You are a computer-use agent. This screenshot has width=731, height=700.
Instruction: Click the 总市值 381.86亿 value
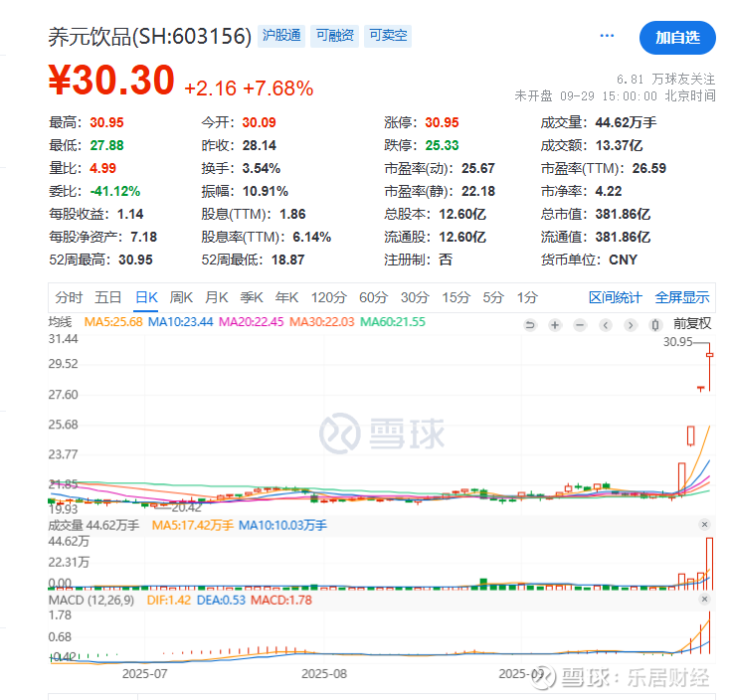point(623,214)
